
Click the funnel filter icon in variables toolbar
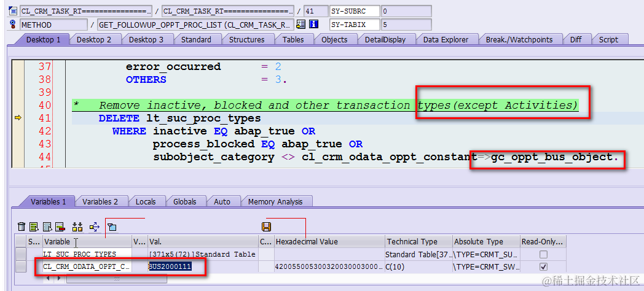(112, 227)
